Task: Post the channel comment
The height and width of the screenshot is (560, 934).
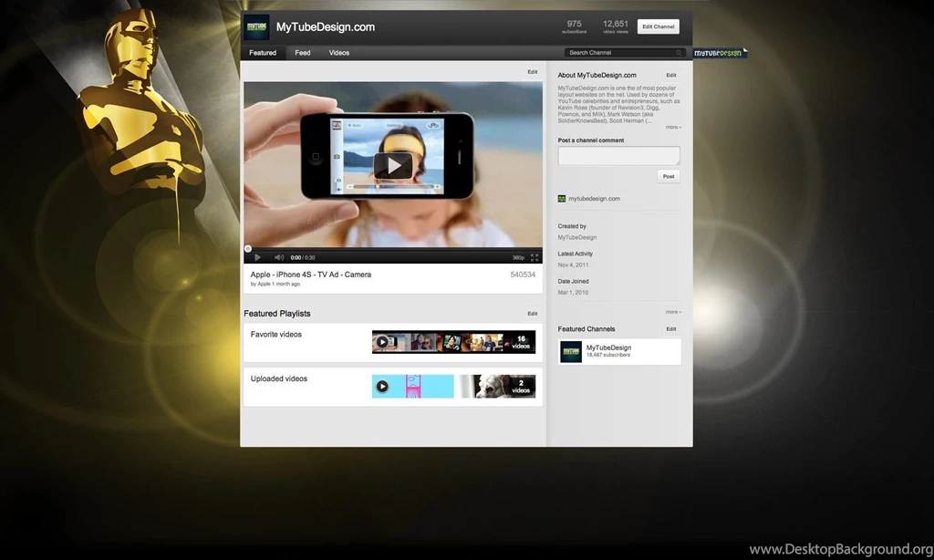Action: [x=669, y=176]
